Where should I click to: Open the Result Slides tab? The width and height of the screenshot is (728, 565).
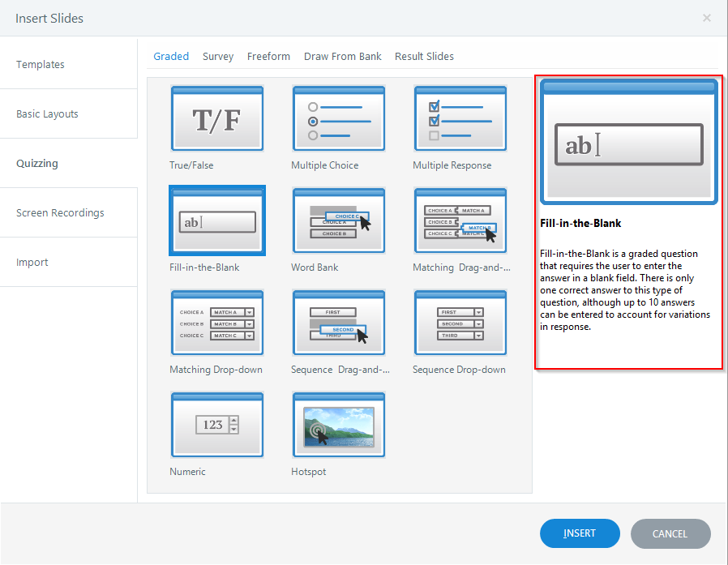pyautogui.click(x=424, y=57)
